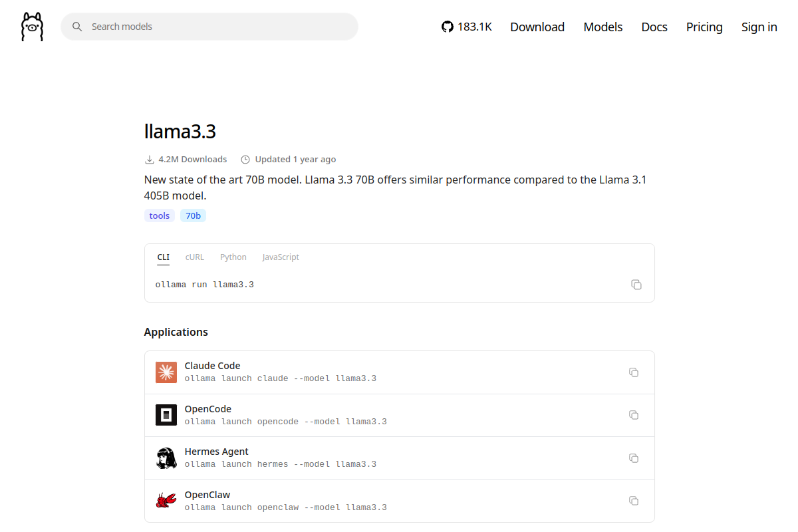Click the downloads arrow icon

click(x=150, y=160)
